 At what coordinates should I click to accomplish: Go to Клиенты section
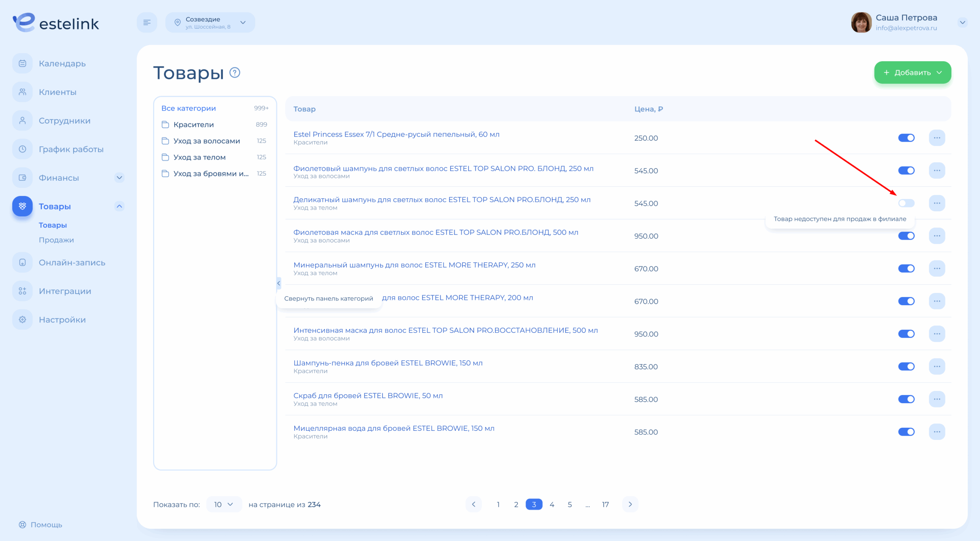(x=57, y=92)
